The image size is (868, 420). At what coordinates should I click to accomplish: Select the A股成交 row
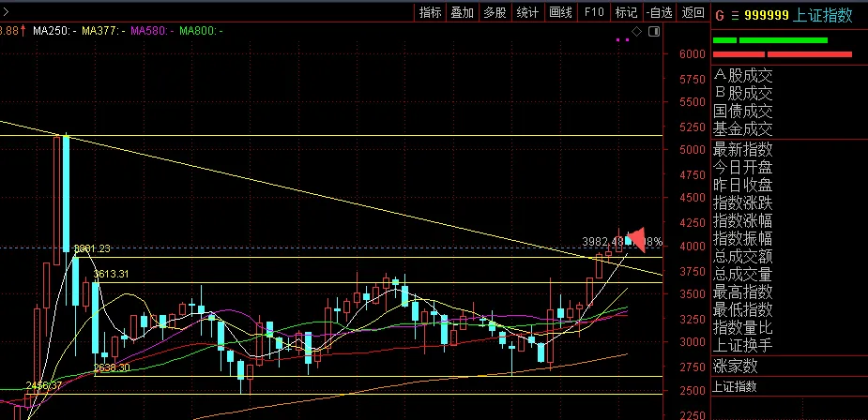743,75
